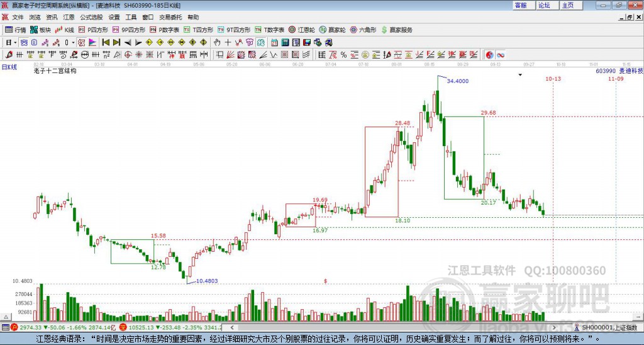Click the status bar grid icon
The width and height of the screenshot is (644, 345).
[5, 327]
